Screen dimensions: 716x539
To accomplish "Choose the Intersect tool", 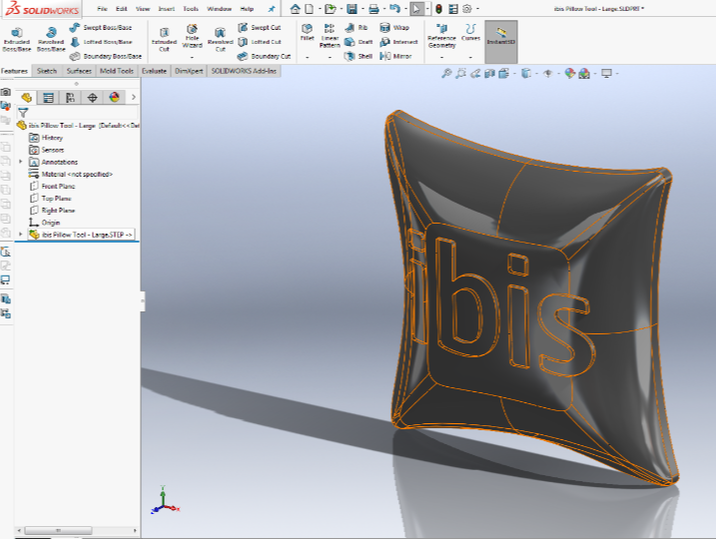I will click(399, 42).
